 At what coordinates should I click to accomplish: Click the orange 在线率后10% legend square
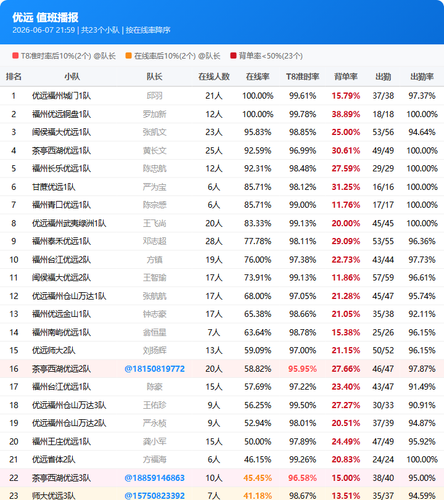click(x=129, y=56)
